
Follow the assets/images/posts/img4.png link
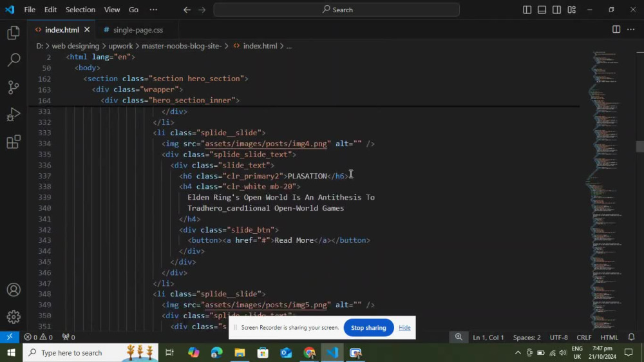pos(266,144)
